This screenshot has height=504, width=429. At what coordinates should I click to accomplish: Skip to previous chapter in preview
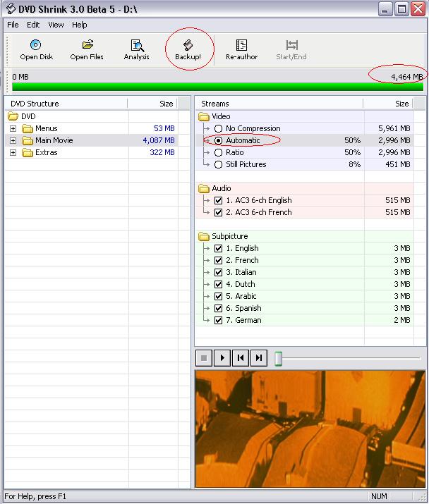tap(241, 358)
